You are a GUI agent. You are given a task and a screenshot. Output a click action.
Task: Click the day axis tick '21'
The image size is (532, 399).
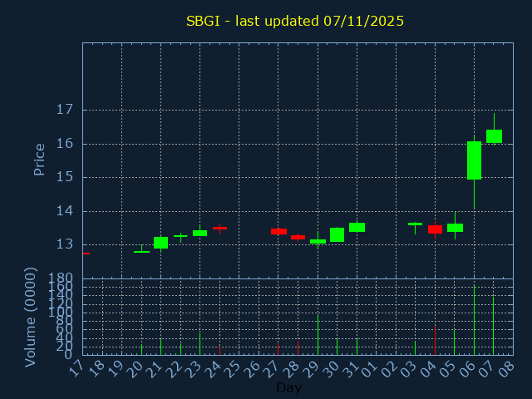[154, 368]
